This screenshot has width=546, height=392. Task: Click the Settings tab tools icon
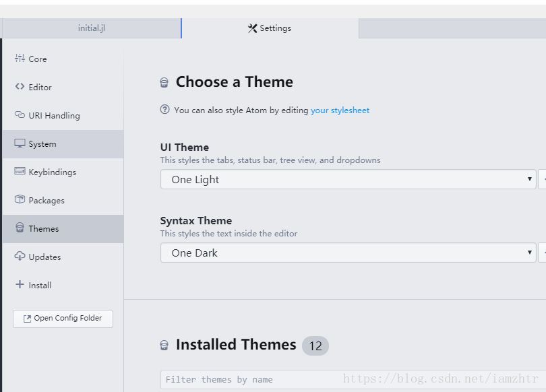253,28
